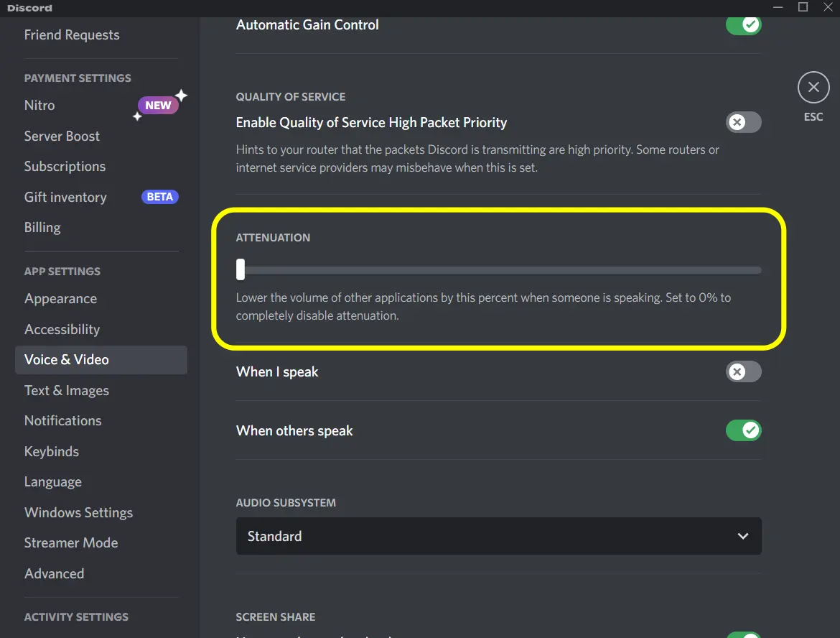The width and height of the screenshot is (840, 638).
Task: Open the Appearance settings page
Action: coord(60,298)
